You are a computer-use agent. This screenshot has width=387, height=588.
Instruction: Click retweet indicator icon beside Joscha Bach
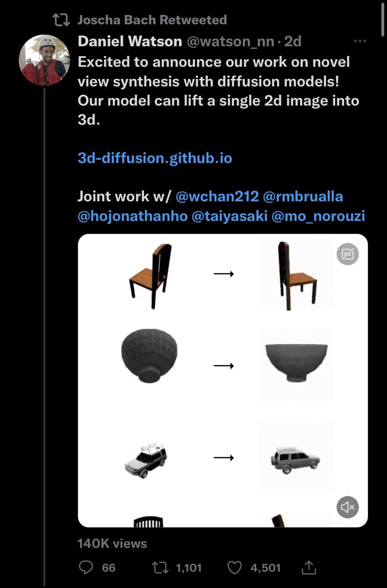[x=61, y=20]
